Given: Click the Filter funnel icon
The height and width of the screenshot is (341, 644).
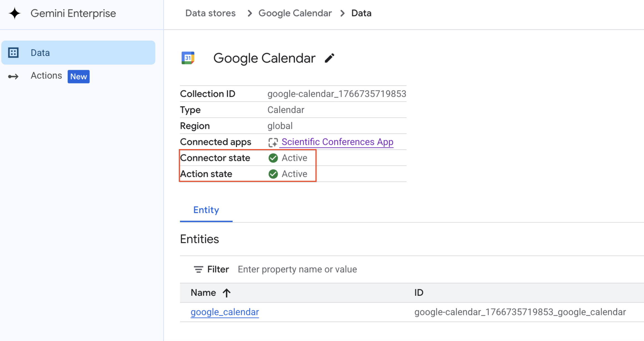Looking at the screenshot, I should [198, 269].
